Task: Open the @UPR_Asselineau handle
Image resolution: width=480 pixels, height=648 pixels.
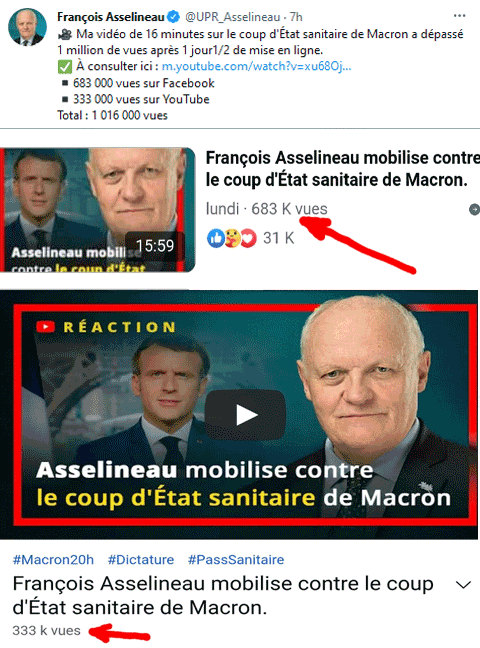Action: point(233,17)
